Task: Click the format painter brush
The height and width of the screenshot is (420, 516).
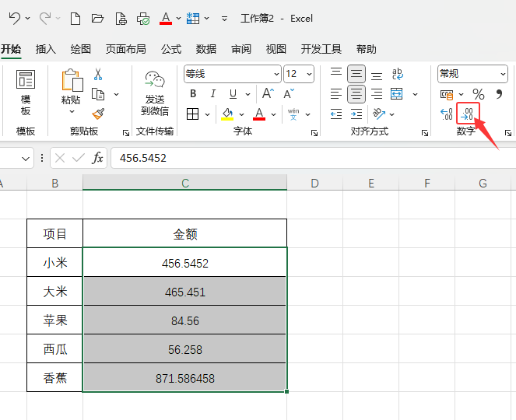Action: [98, 114]
